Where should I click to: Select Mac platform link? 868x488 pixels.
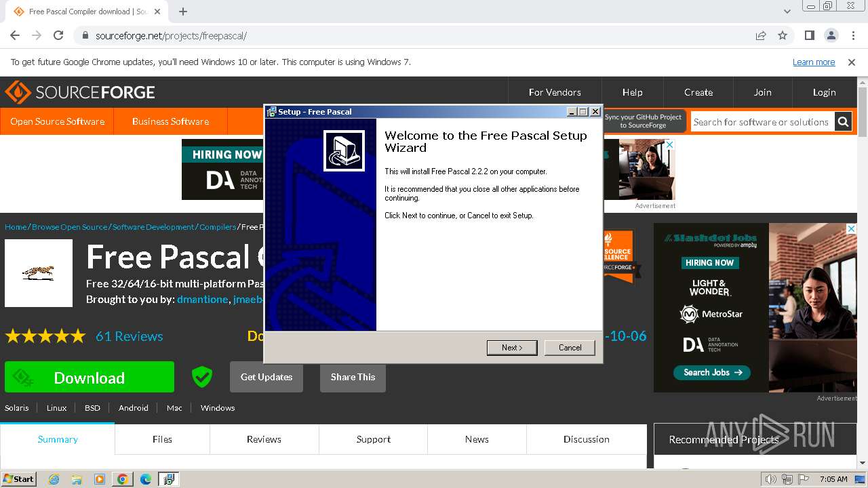click(174, 408)
